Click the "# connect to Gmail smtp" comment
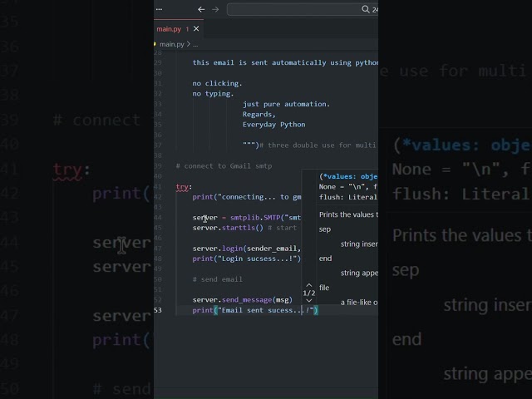The image size is (532, 399). 224,166
